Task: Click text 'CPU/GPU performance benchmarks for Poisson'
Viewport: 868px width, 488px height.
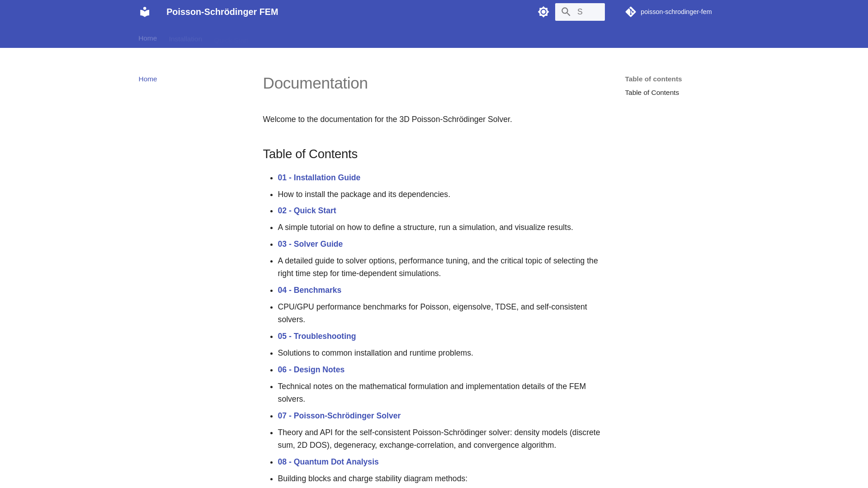Action: [x=364, y=307]
